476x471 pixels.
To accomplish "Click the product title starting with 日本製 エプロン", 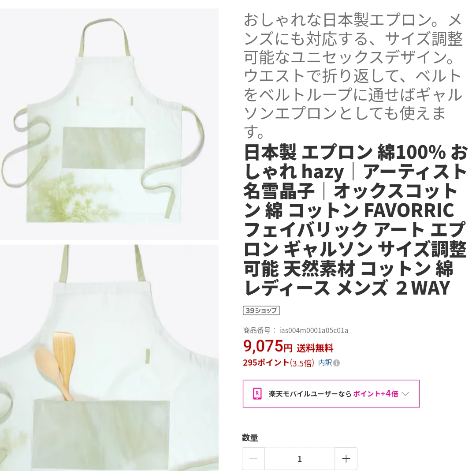I will [x=355, y=220].
